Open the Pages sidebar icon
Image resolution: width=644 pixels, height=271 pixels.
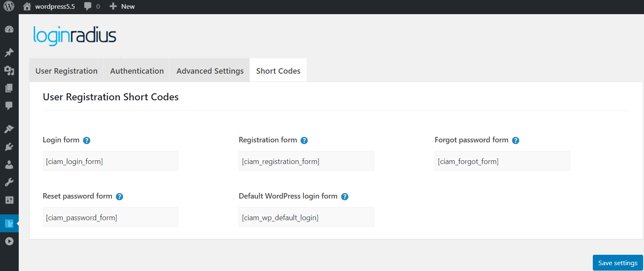tap(9, 88)
